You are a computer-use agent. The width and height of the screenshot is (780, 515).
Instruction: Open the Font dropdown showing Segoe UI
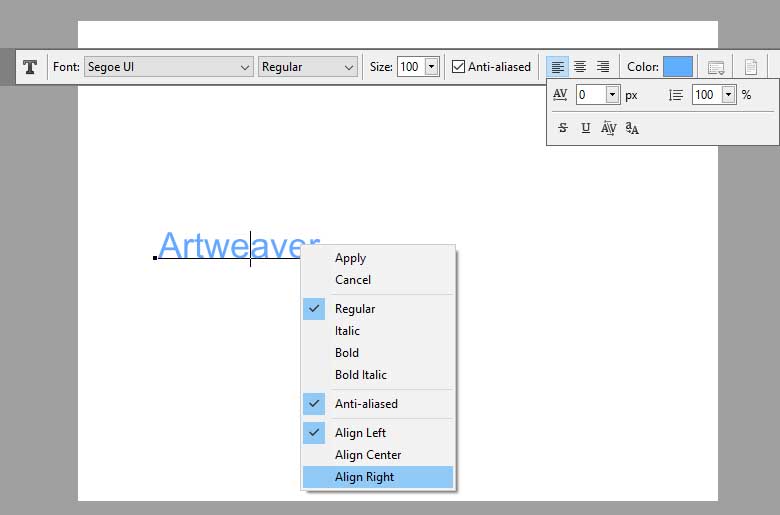click(x=168, y=67)
